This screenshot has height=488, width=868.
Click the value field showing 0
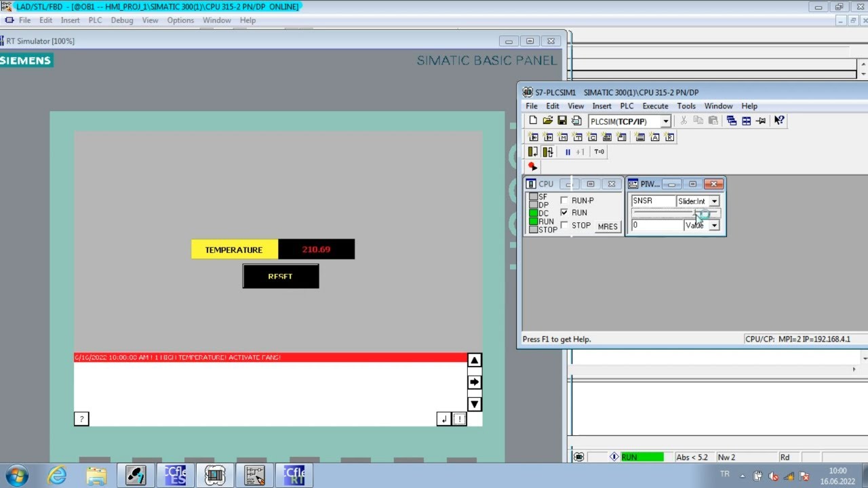click(x=657, y=225)
